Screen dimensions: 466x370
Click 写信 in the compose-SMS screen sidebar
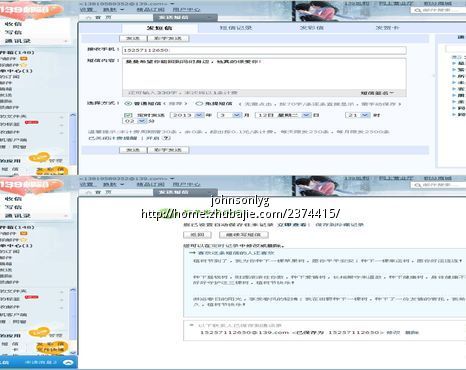click(x=13, y=32)
